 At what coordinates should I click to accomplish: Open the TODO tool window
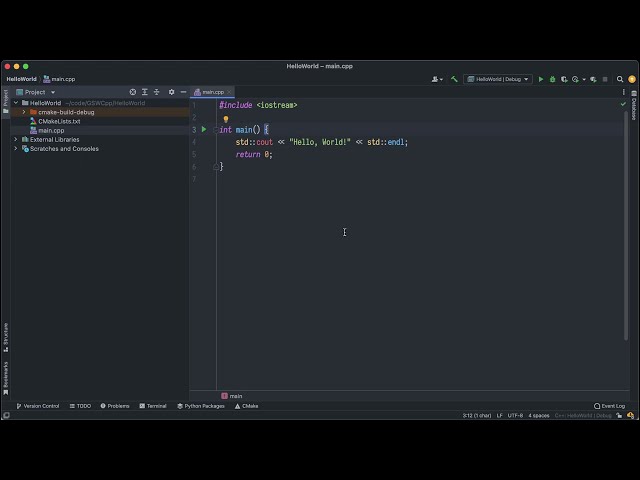tap(80, 406)
